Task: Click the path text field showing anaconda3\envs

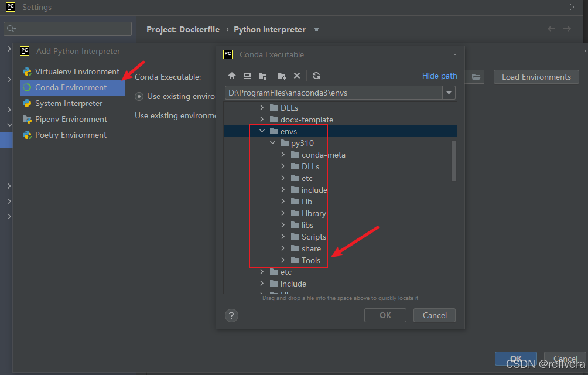Action: [x=334, y=93]
